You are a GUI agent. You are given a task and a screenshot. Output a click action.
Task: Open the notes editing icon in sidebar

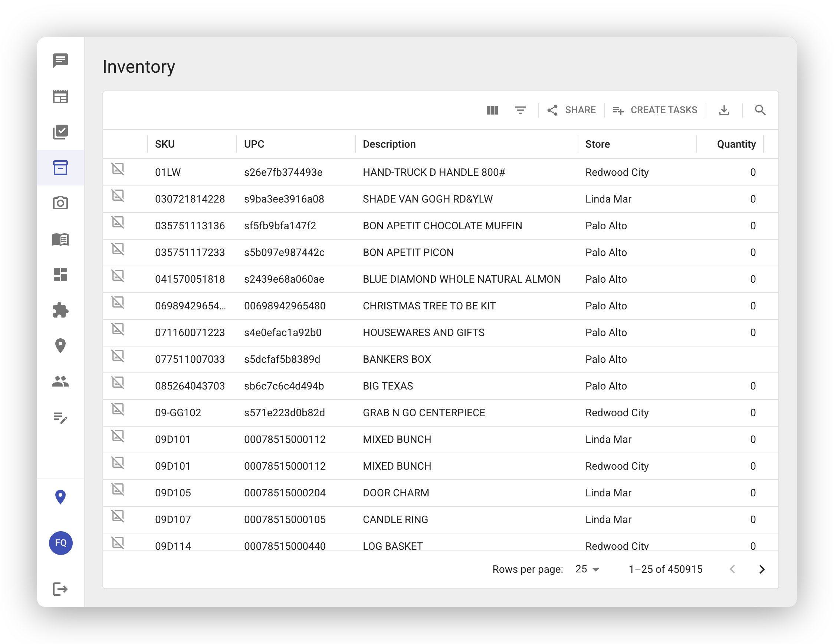(60, 419)
